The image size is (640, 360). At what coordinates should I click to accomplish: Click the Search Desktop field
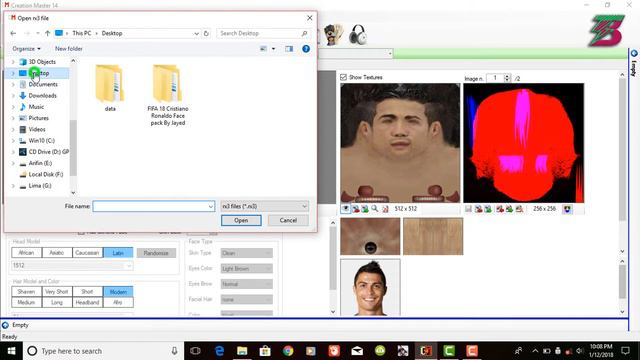coord(263,33)
